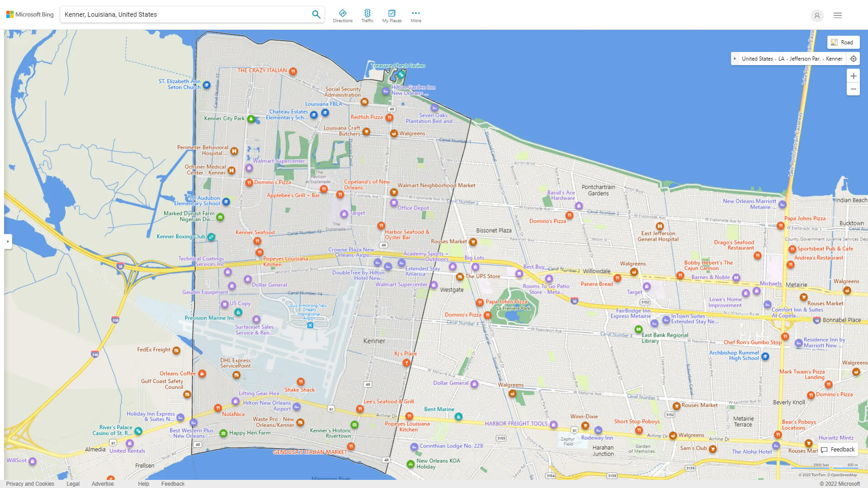Select Jefferson Par. in the breadcrumb
Screen dimensions: 868x488
click(805, 59)
